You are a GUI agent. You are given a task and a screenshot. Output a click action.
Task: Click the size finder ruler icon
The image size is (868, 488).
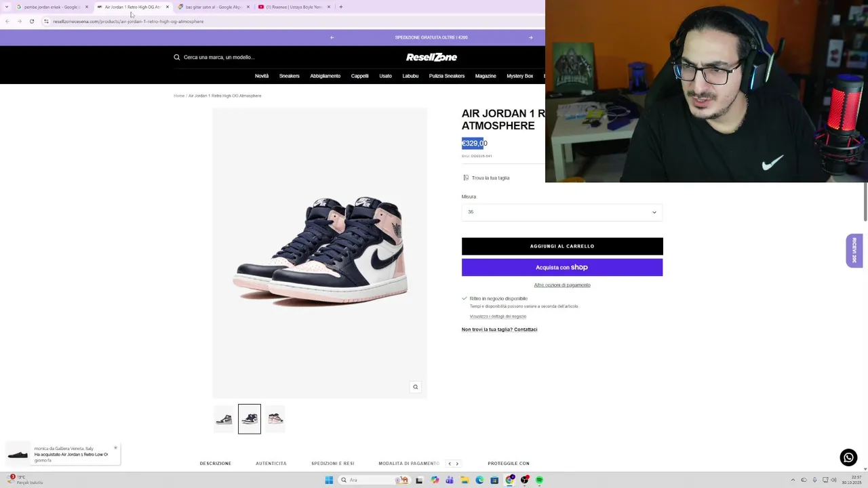pos(466,178)
